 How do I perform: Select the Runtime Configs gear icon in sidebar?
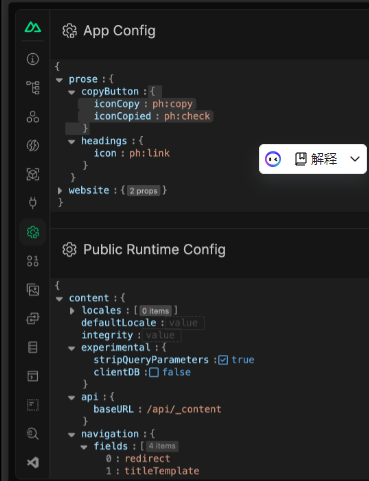[33, 232]
